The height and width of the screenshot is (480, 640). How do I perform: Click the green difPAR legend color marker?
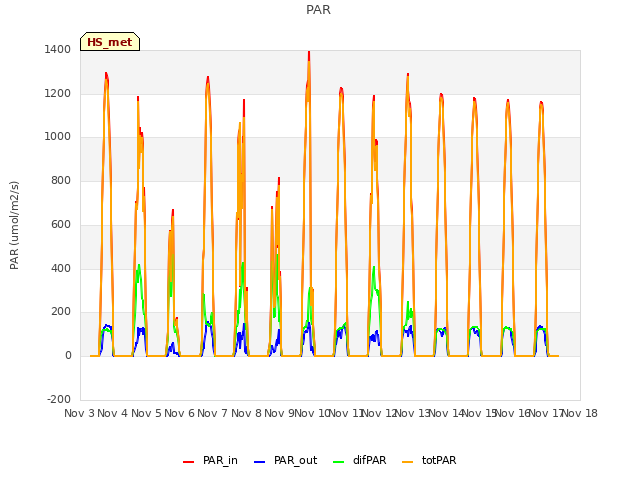pos(338,462)
